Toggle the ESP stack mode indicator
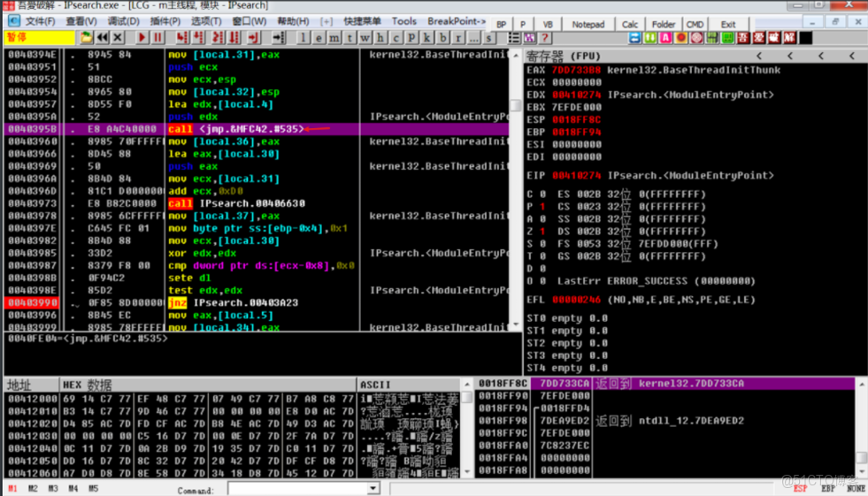868x496 pixels. click(800, 488)
